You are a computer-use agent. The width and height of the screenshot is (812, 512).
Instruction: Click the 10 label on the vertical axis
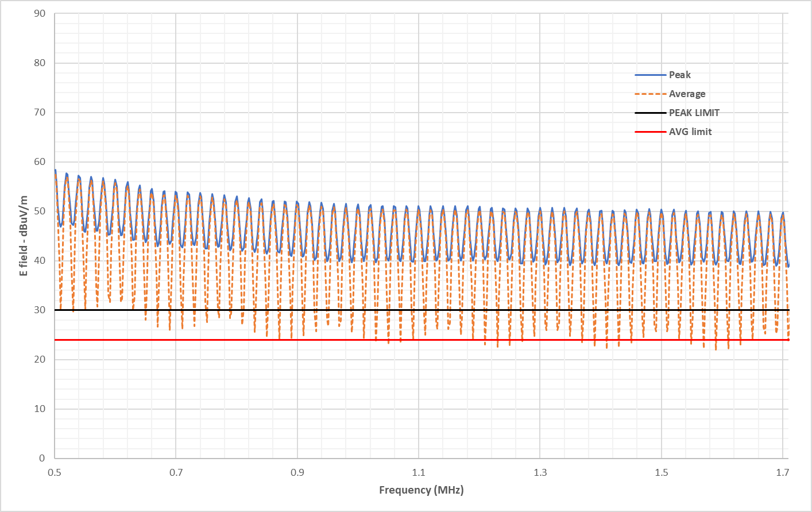[x=40, y=409]
